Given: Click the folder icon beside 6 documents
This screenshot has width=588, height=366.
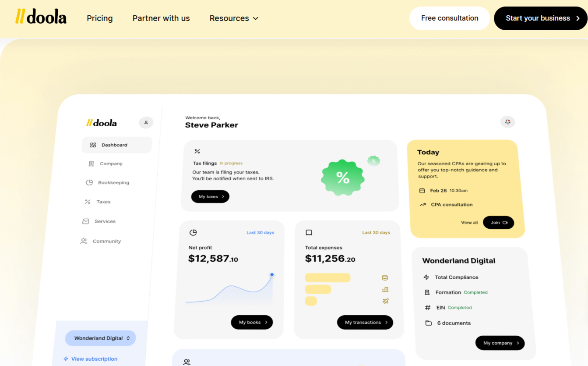Looking at the screenshot, I should [x=429, y=323].
